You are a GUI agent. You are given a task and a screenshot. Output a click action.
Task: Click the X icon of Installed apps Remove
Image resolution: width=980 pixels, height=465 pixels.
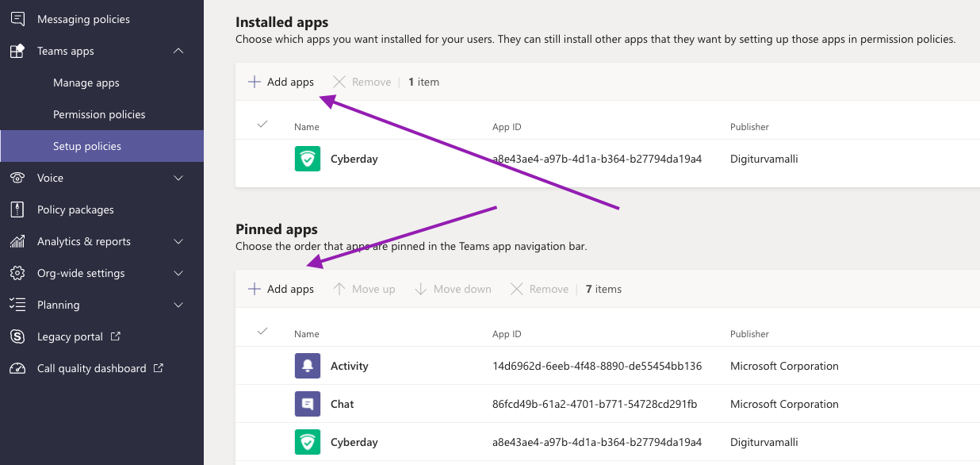[x=339, y=82]
